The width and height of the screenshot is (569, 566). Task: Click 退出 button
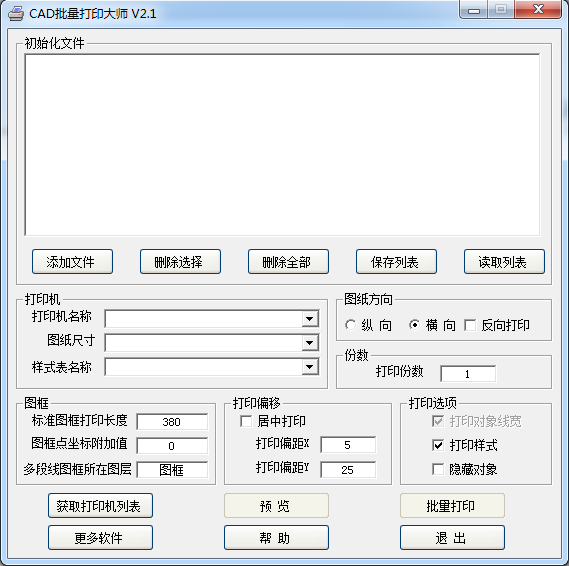pos(452,537)
